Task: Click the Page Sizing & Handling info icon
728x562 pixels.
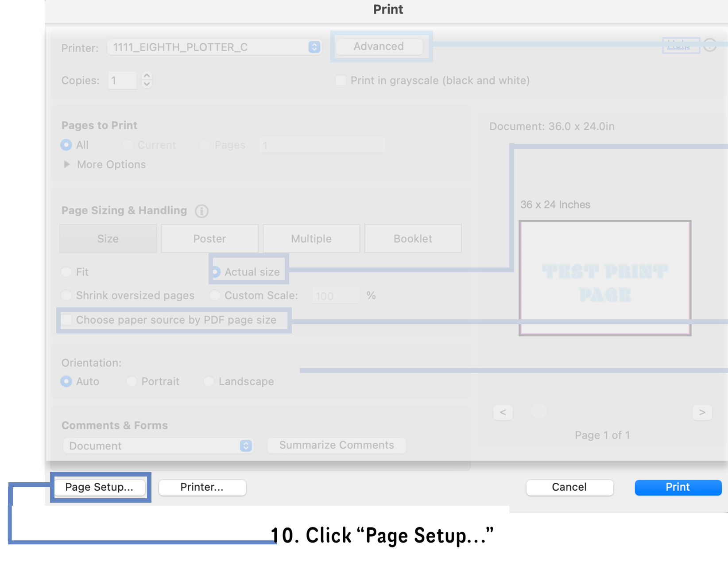Action: [201, 211]
